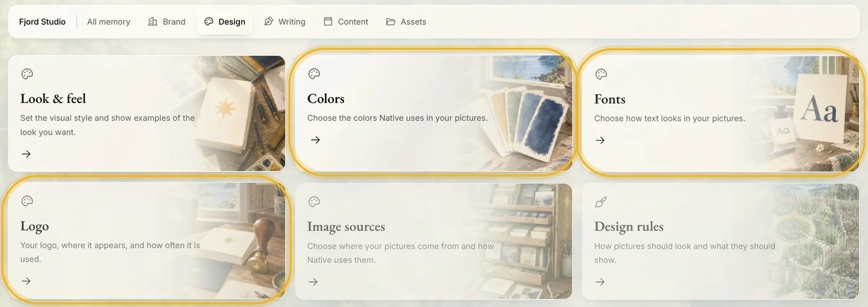The image size is (868, 307).
Task: Click "Your logo, where it appears" text
Action: pyautogui.click(x=110, y=252)
